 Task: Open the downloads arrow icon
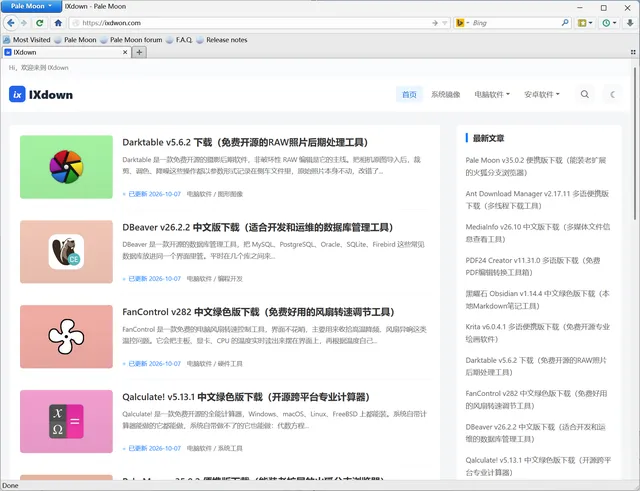click(x=630, y=23)
